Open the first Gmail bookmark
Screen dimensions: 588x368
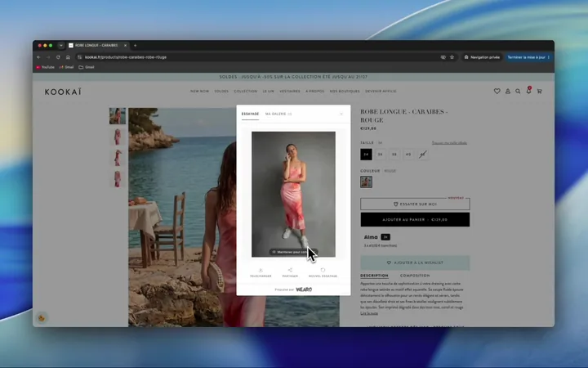tap(66, 67)
